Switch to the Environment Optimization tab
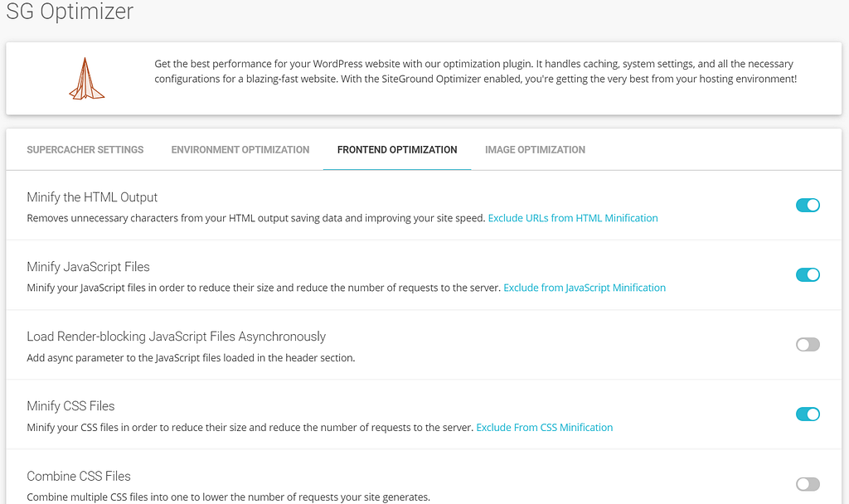 point(240,150)
